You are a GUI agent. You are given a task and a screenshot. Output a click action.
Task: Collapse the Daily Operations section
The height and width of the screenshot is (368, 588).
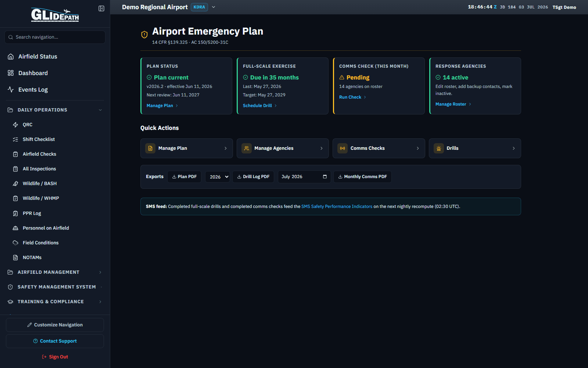pyautogui.click(x=100, y=110)
